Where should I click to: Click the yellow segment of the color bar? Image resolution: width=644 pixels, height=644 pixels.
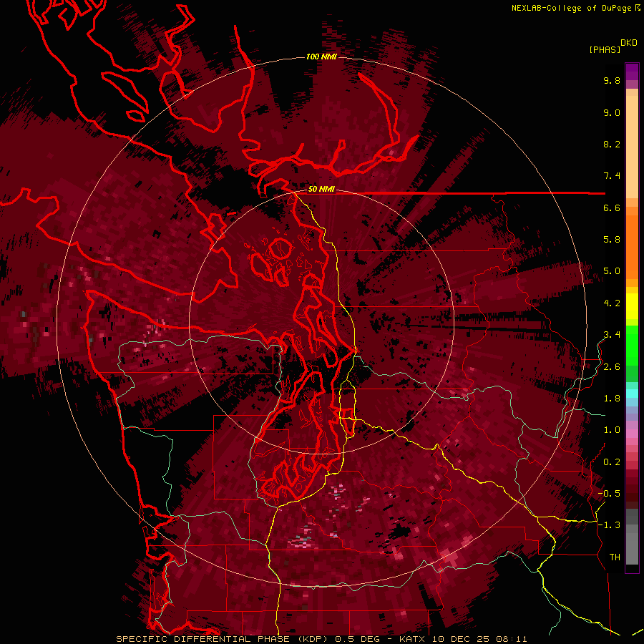tap(632, 306)
